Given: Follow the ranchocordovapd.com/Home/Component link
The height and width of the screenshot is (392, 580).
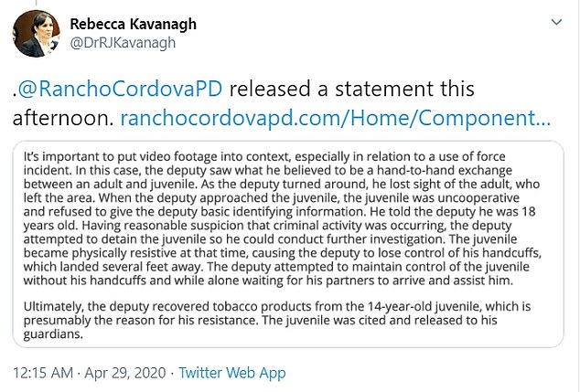Looking at the screenshot, I should 336,119.
